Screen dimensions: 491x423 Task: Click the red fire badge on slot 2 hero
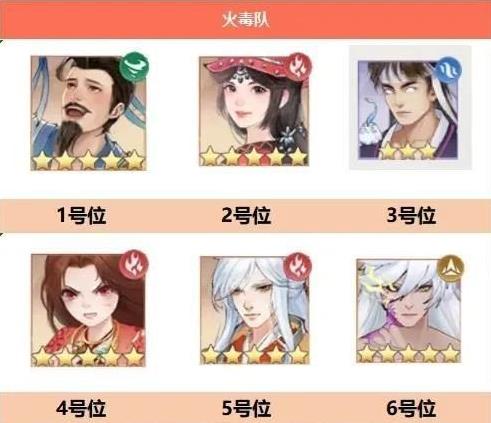pos(297,67)
